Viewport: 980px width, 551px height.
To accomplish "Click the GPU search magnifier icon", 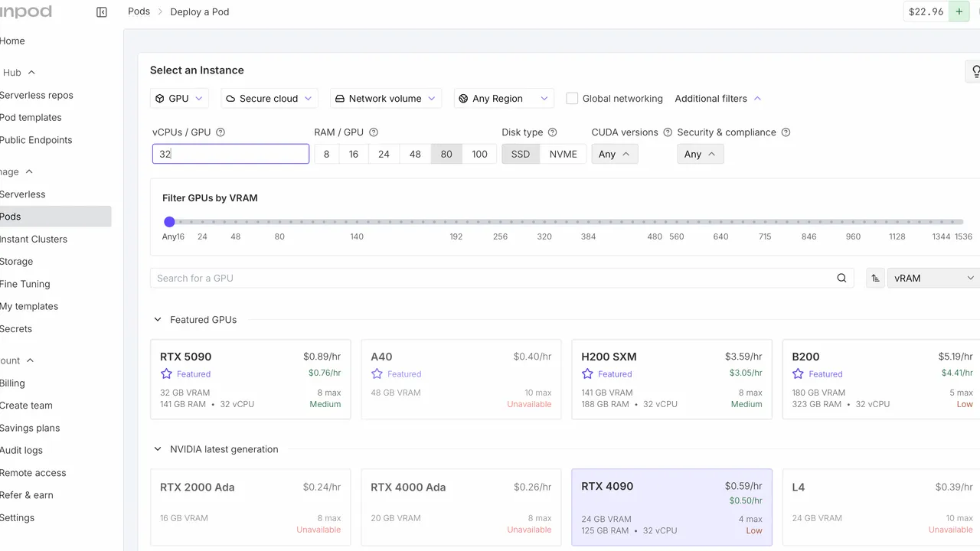I will (x=841, y=279).
